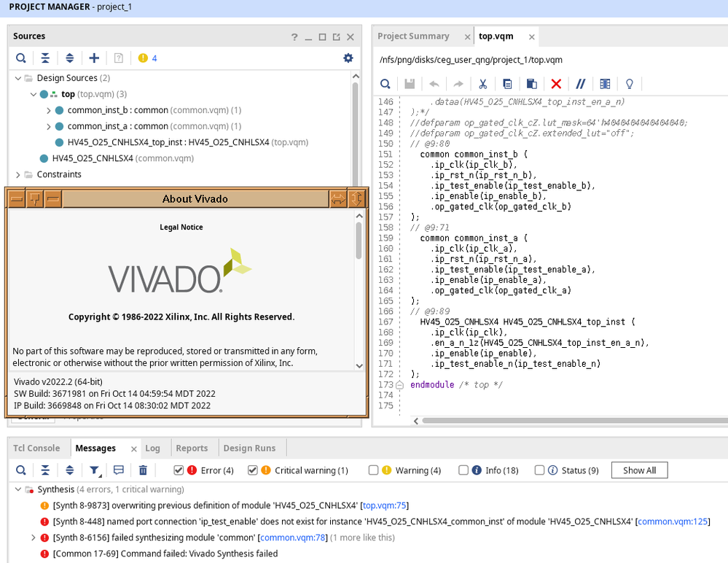The height and width of the screenshot is (563, 728).
Task: Collapse all messages
Action: pos(45,470)
